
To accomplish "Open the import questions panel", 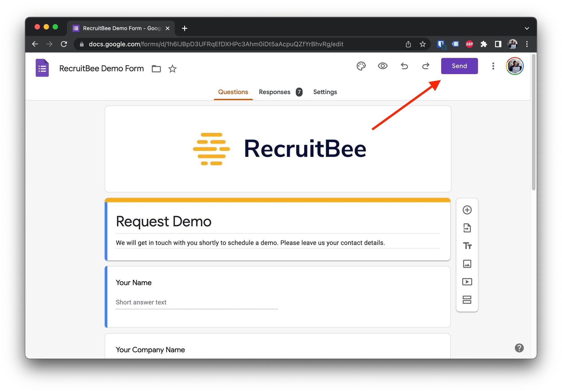I will [x=467, y=228].
